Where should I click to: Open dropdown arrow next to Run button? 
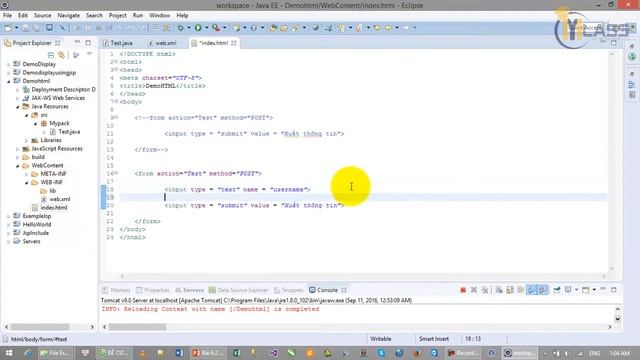[206, 28]
